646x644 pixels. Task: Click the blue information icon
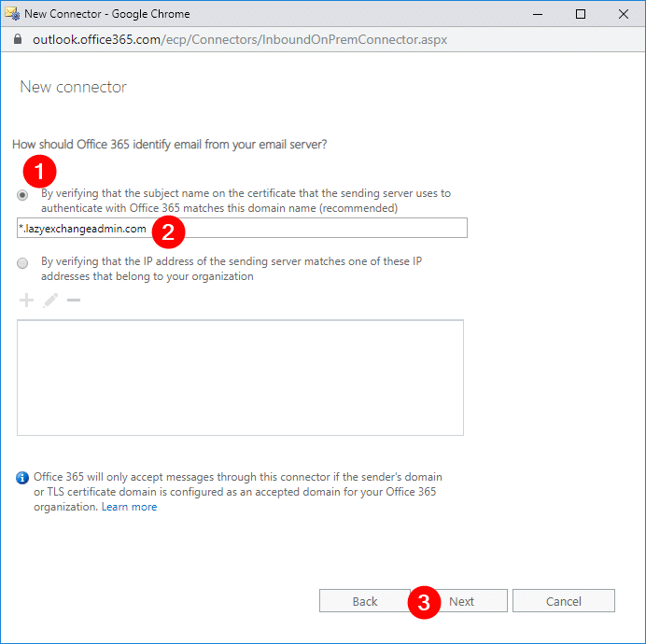(22, 478)
